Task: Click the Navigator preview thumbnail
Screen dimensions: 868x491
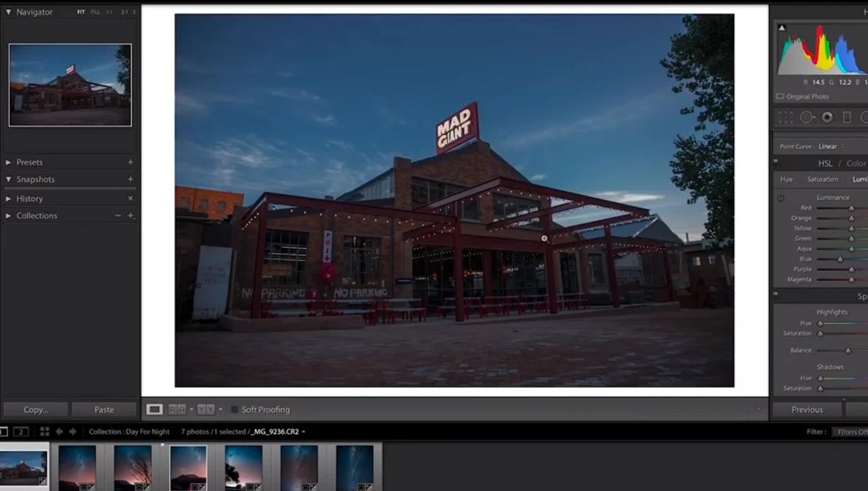Action: (x=70, y=85)
